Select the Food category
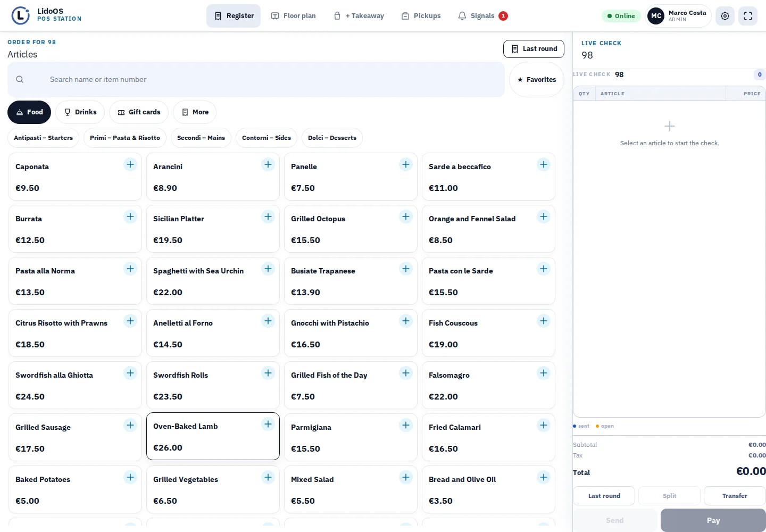766x532 pixels. (x=29, y=112)
